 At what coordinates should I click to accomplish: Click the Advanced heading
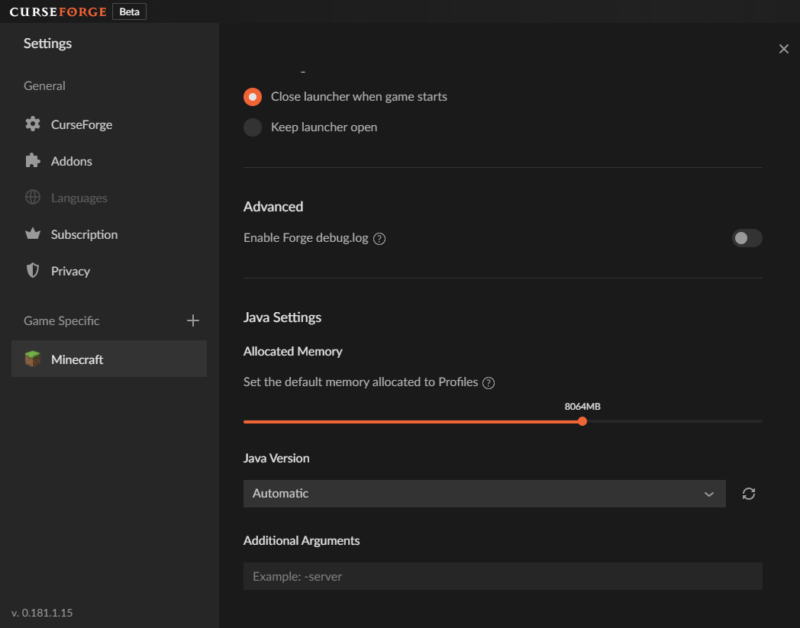[x=273, y=207]
